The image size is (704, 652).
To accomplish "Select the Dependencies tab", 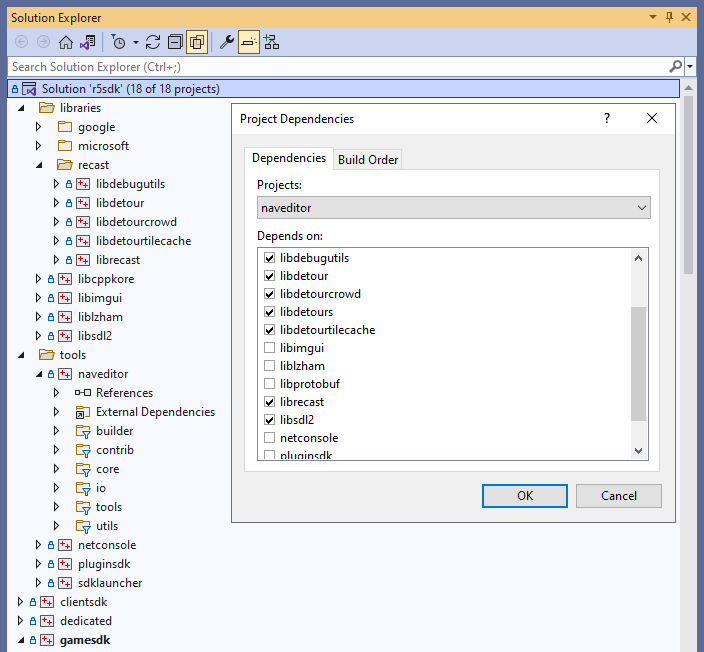I will (289, 158).
